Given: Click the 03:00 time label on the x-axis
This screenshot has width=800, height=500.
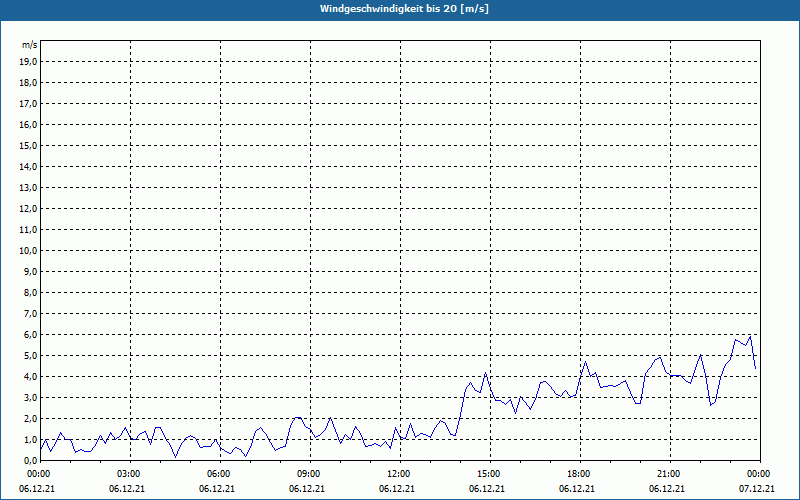Looking at the screenshot, I should tap(129, 473).
